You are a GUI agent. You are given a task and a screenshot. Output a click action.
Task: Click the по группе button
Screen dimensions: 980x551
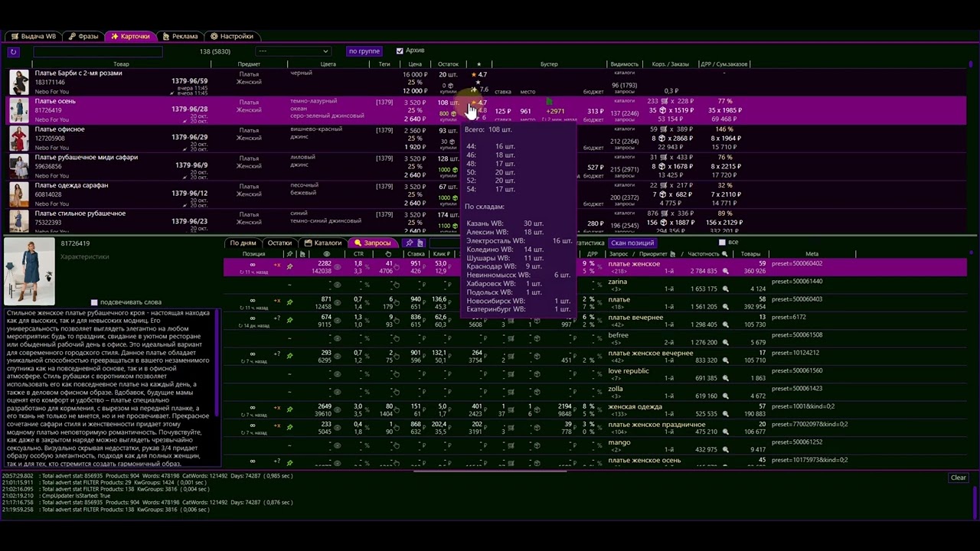click(x=364, y=51)
